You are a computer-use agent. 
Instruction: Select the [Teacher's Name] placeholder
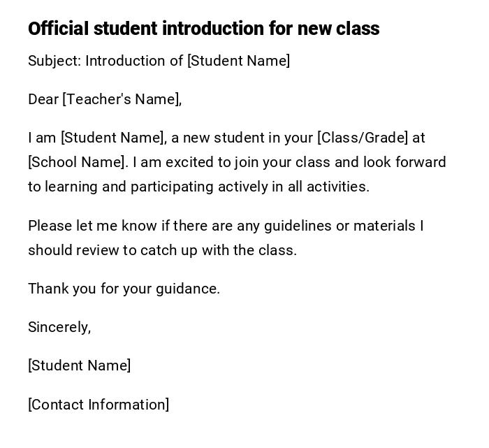[x=122, y=99]
